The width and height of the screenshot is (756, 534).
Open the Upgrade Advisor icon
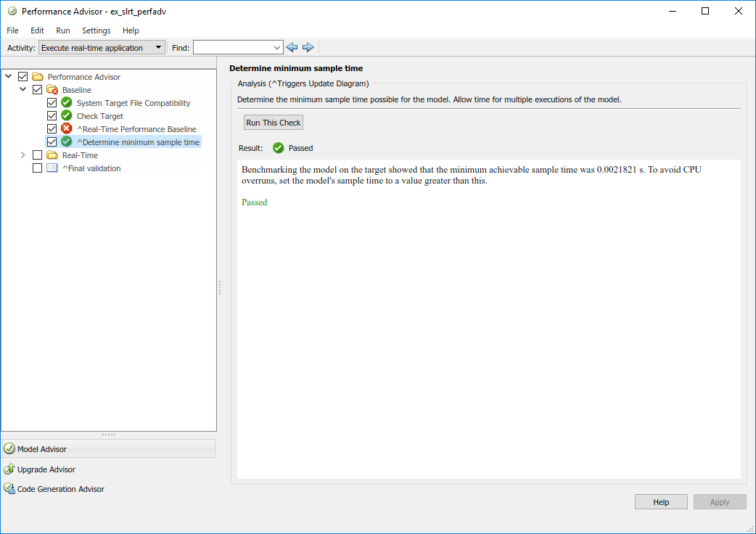pos(9,469)
